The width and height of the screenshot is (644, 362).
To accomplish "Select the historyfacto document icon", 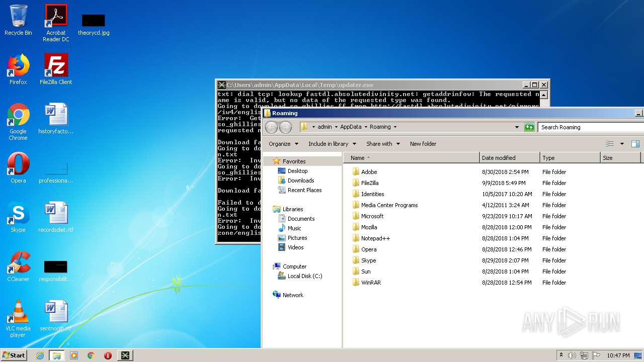I will (x=56, y=119).
